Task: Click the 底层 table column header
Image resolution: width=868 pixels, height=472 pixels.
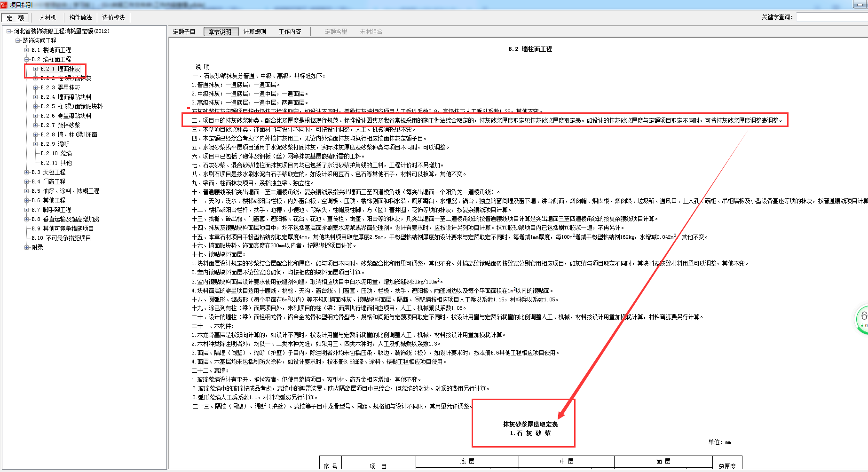Action: point(467,462)
